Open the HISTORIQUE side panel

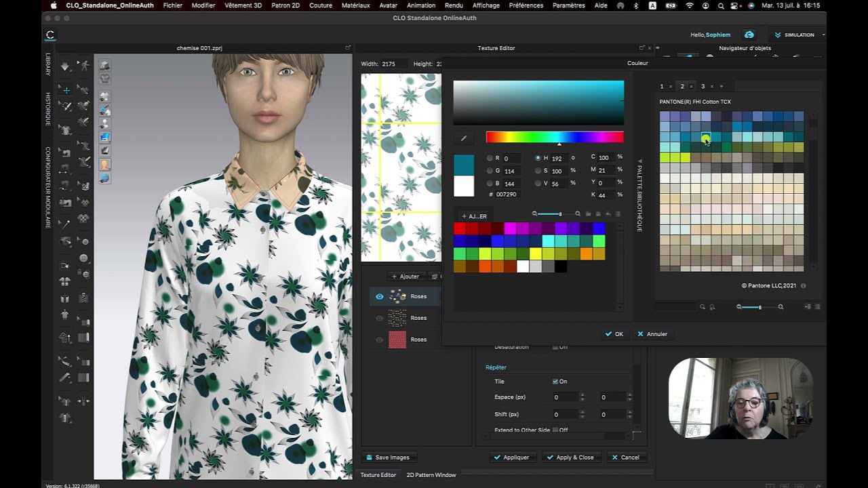click(48, 109)
